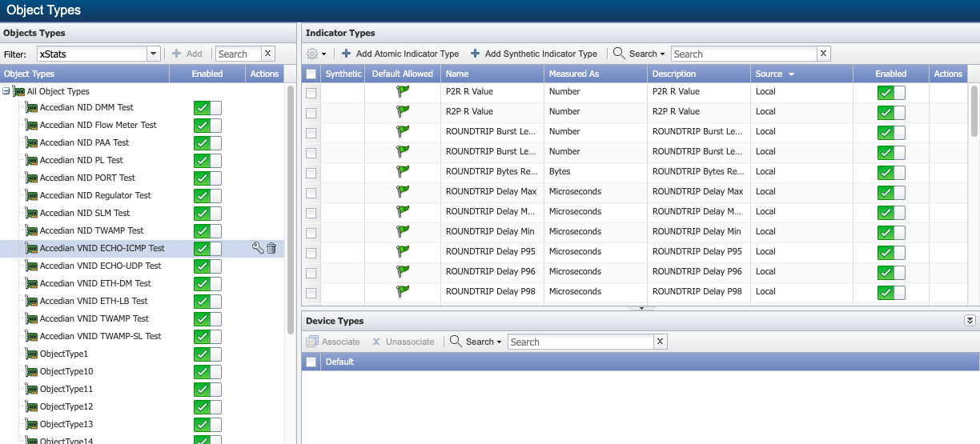Clear the Device Types search with X
Viewport: 980px width, 444px height.
tap(660, 342)
